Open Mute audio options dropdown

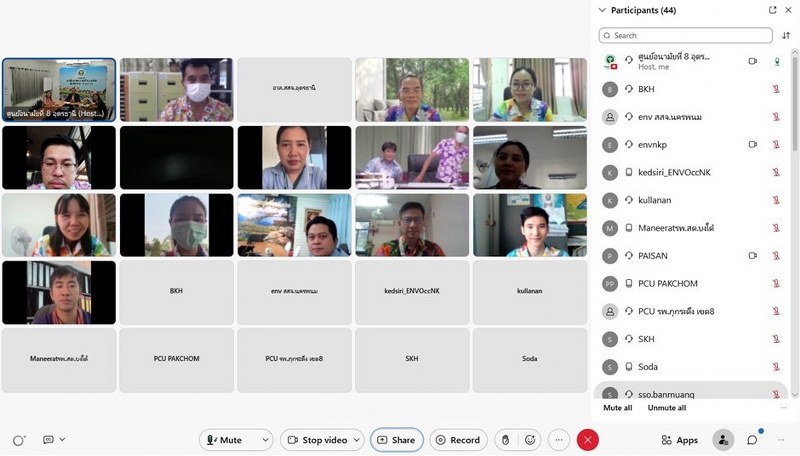(x=265, y=440)
